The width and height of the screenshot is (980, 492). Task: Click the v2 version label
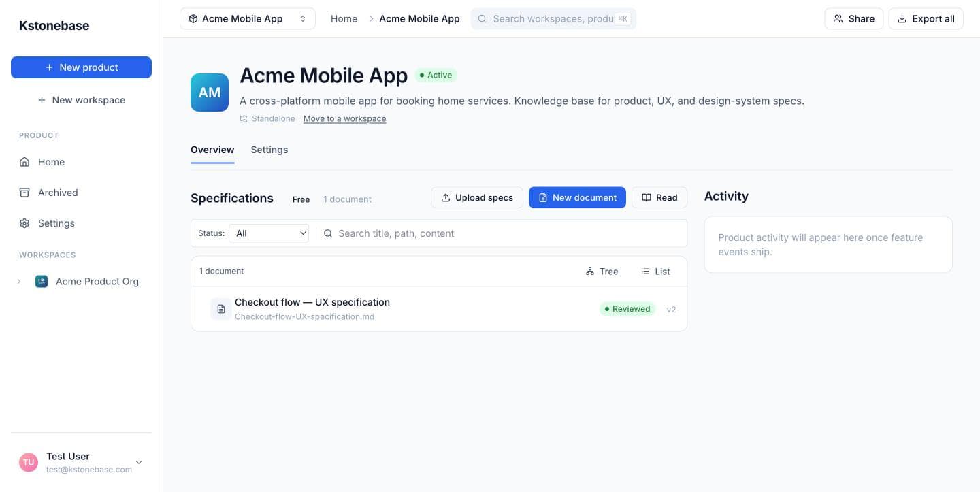pos(671,309)
